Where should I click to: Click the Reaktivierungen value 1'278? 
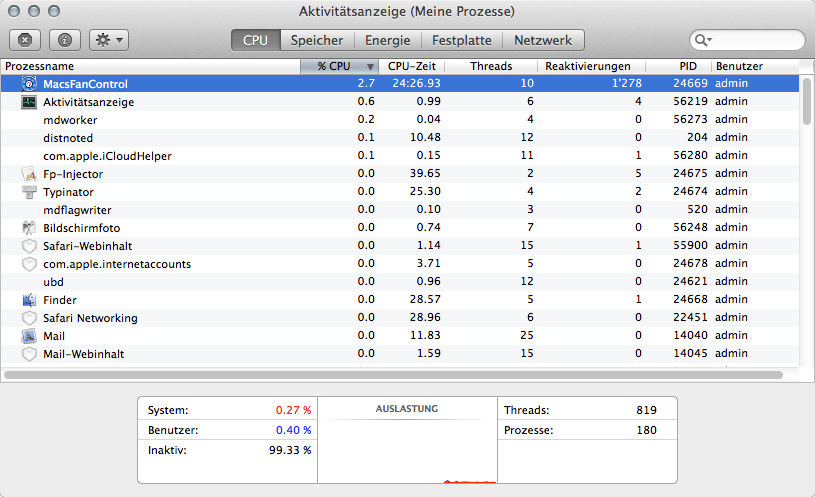coord(627,83)
